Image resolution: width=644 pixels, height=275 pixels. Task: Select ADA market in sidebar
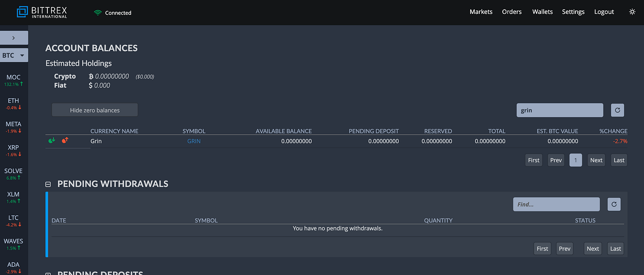(x=14, y=268)
